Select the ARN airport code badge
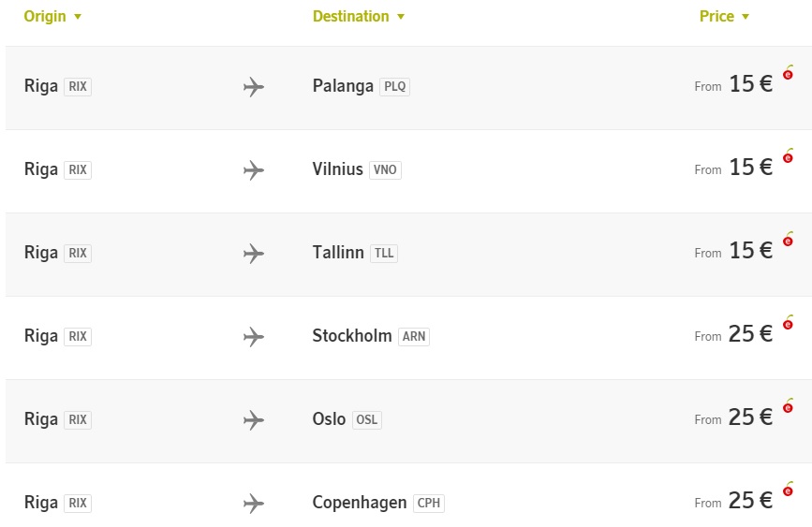The image size is (812, 527). click(x=414, y=336)
